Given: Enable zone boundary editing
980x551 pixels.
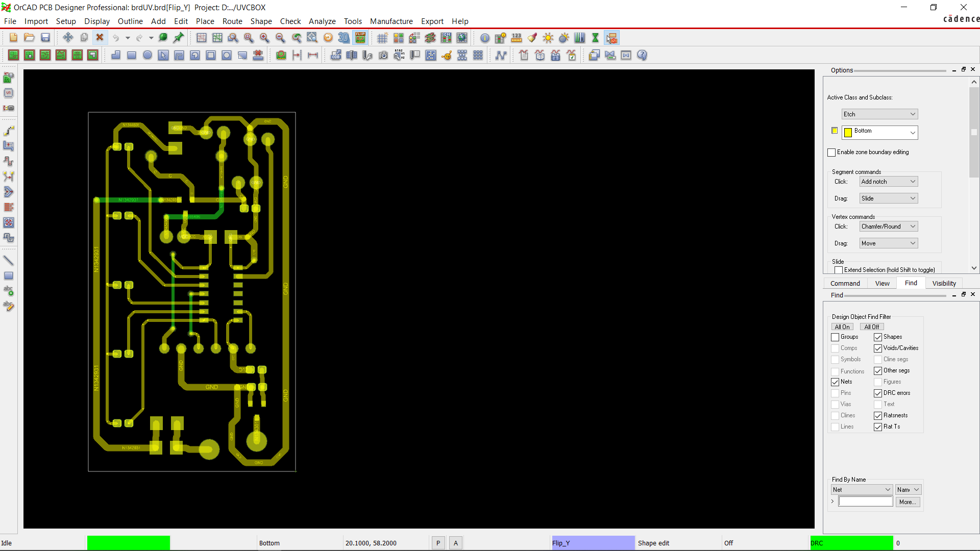Looking at the screenshot, I should (x=831, y=152).
